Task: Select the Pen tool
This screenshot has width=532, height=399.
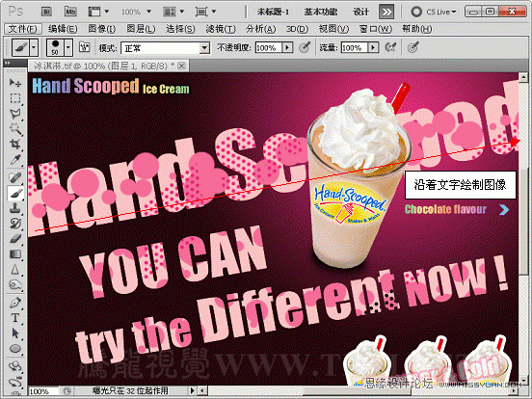Action: click(14, 303)
